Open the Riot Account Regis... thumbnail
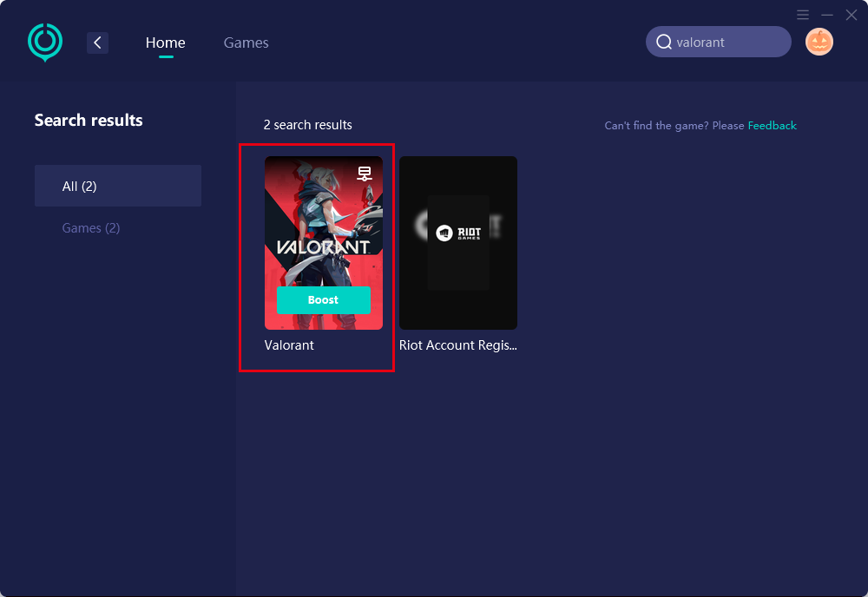 [x=457, y=242]
